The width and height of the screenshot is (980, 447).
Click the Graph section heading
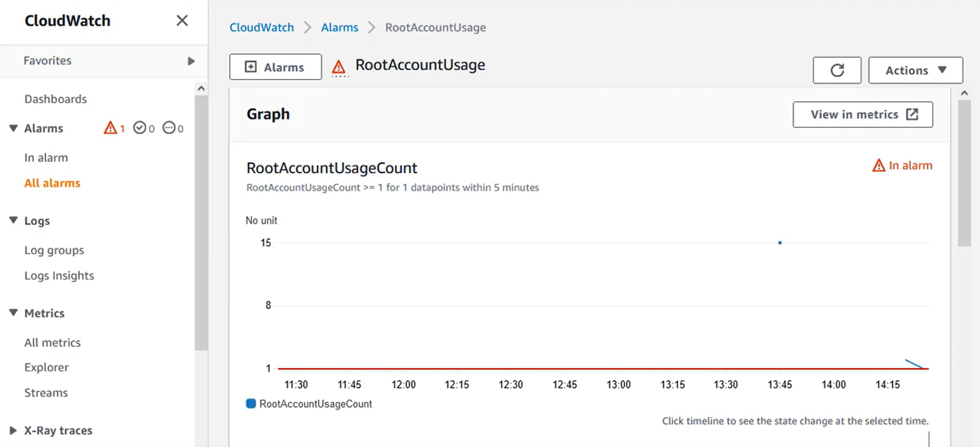268,114
